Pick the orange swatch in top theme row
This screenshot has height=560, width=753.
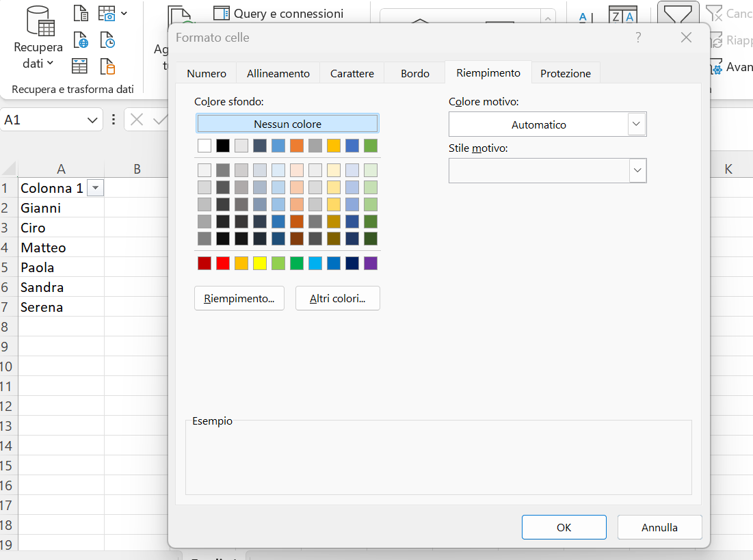[297, 146]
